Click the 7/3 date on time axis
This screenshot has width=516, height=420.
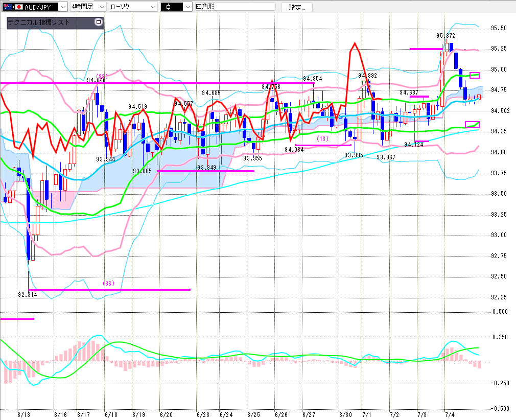pyautogui.click(x=422, y=415)
